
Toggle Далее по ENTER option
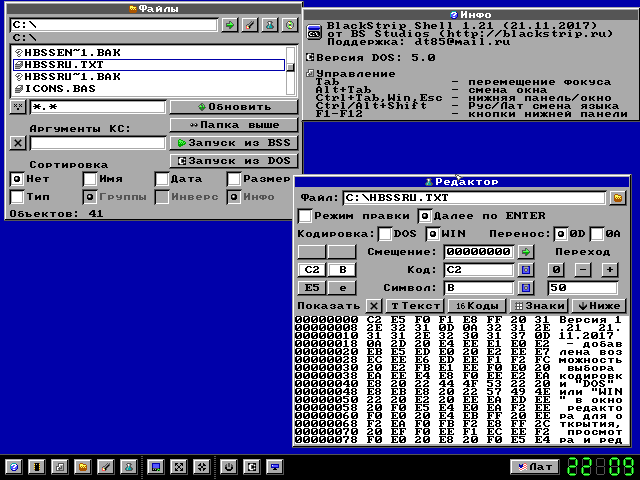click(425, 216)
